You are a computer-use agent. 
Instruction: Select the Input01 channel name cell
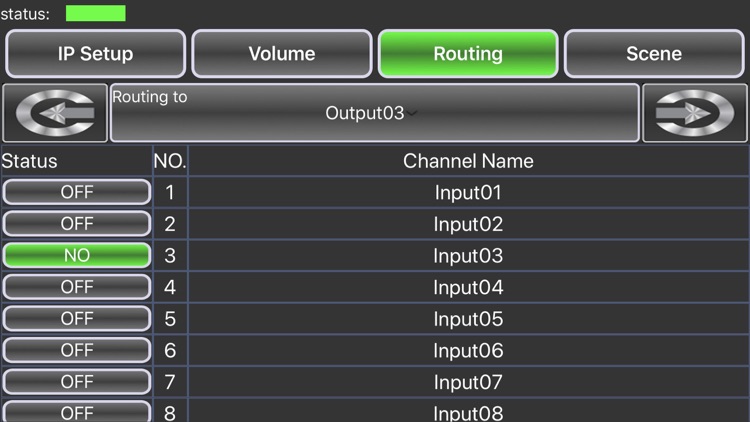pyautogui.click(x=468, y=192)
